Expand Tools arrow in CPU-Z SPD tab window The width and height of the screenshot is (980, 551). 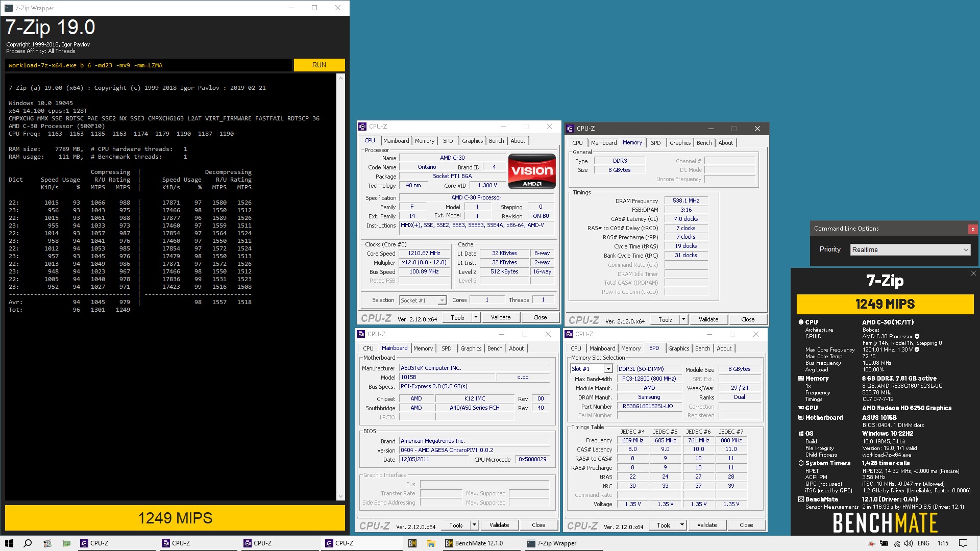[682, 525]
